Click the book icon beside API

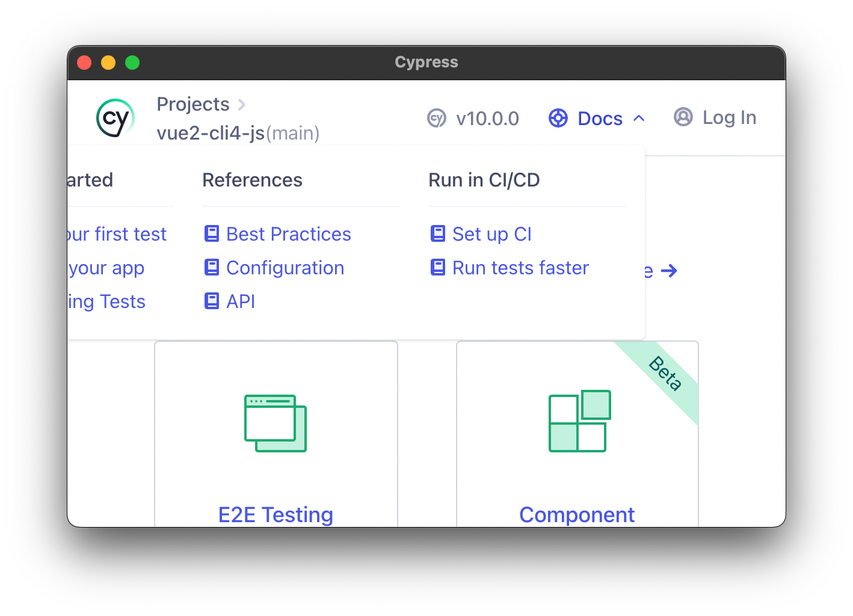212,301
